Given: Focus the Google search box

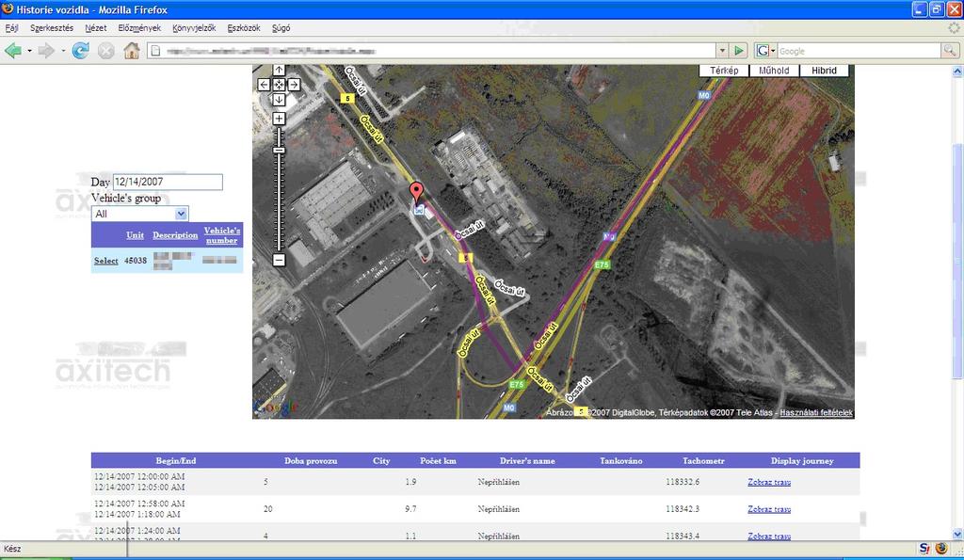Looking at the screenshot, I should point(859,51).
